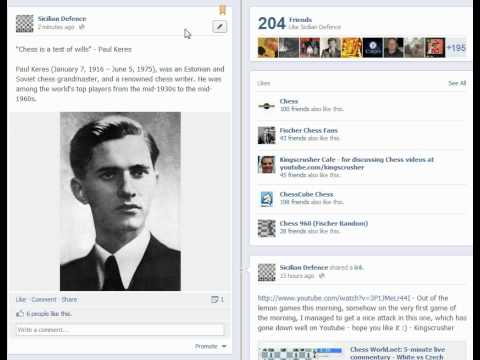This screenshot has width=480, height=360.
Task: Open the first friend avatar in the Friends row
Action: 268,48
